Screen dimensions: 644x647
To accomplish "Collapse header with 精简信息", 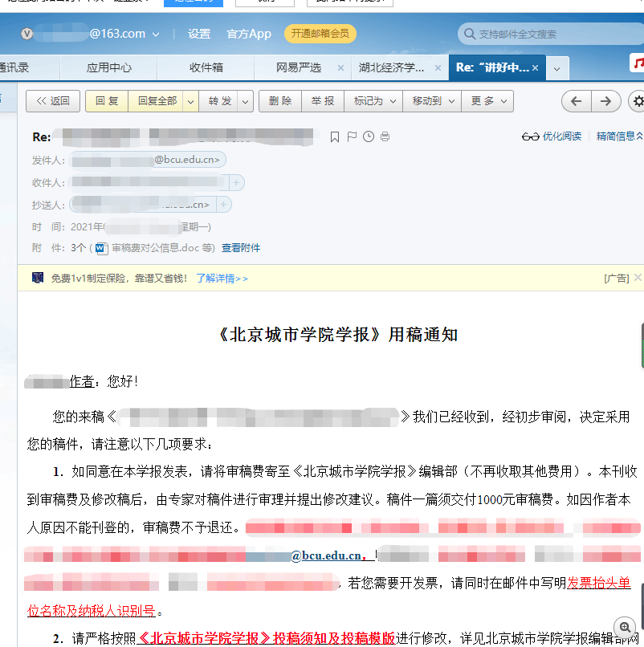I will click(619, 136).
